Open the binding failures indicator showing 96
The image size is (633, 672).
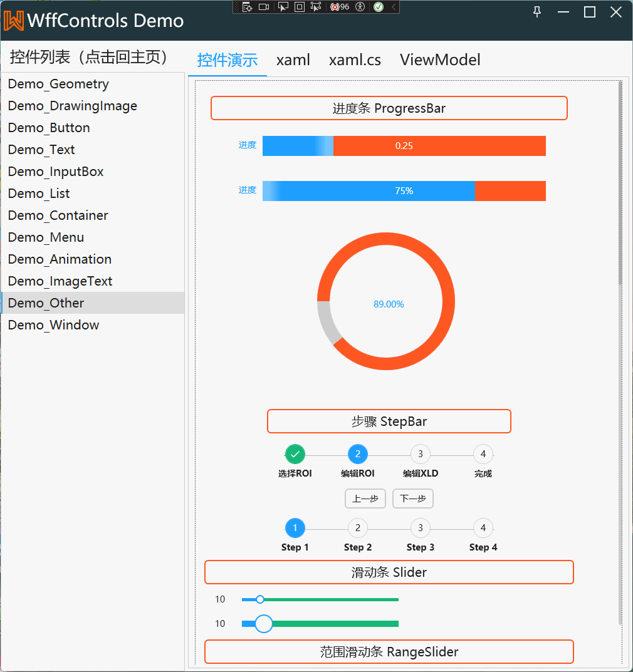(340, 7)
